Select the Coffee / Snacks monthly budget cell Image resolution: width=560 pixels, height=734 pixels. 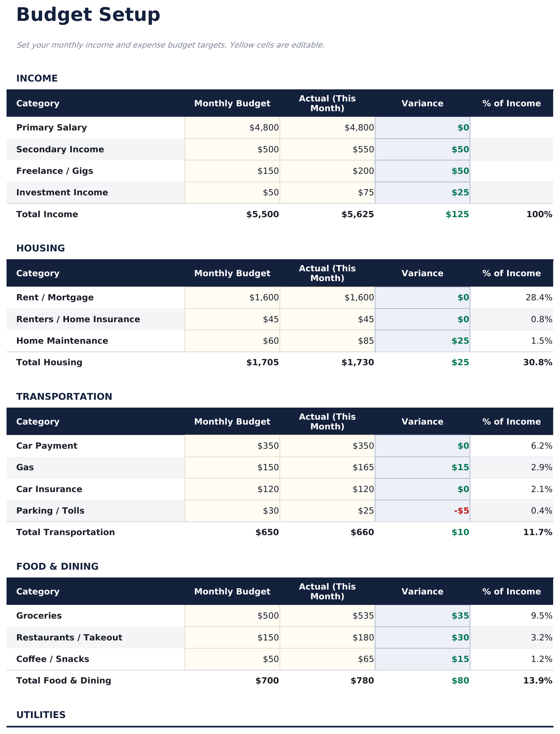click(x=232, y=659)
